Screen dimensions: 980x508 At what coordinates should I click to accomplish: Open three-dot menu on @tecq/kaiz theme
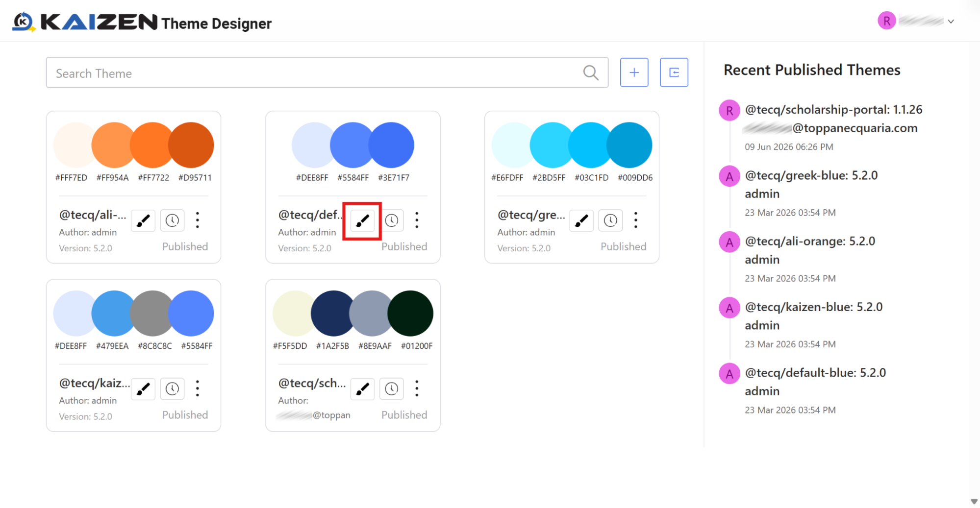(198, 389)
